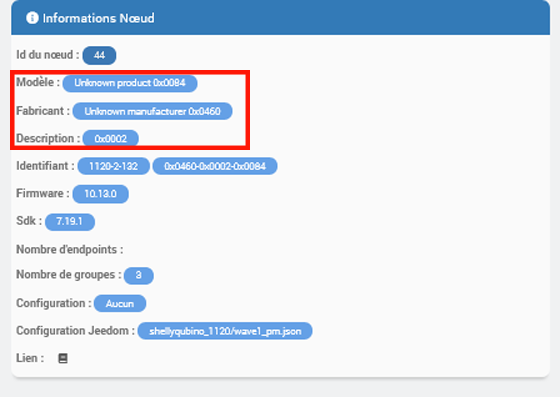Click the Lien label
The width and height of the screenshot is (560, 397).
(30, 358)
